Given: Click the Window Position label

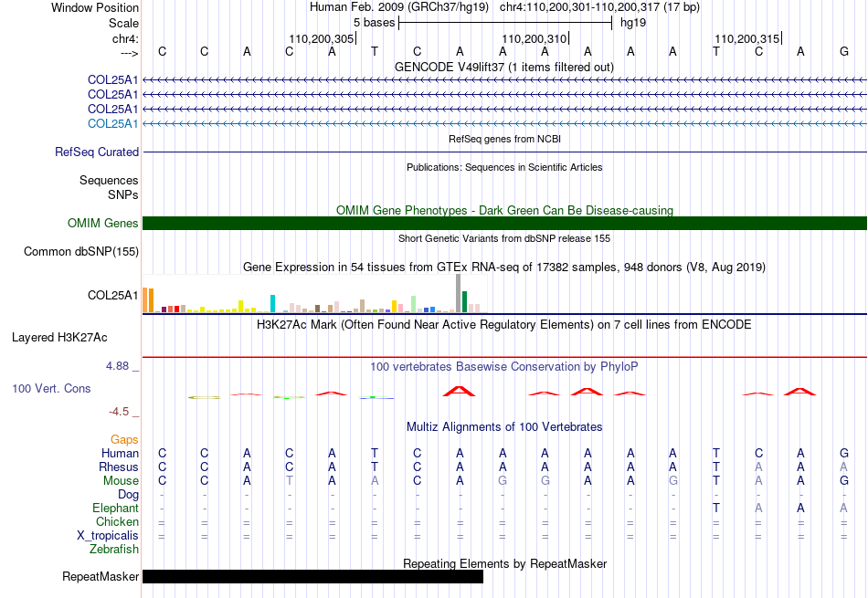Looking at the screenshot, I should (x=95, y=7).
